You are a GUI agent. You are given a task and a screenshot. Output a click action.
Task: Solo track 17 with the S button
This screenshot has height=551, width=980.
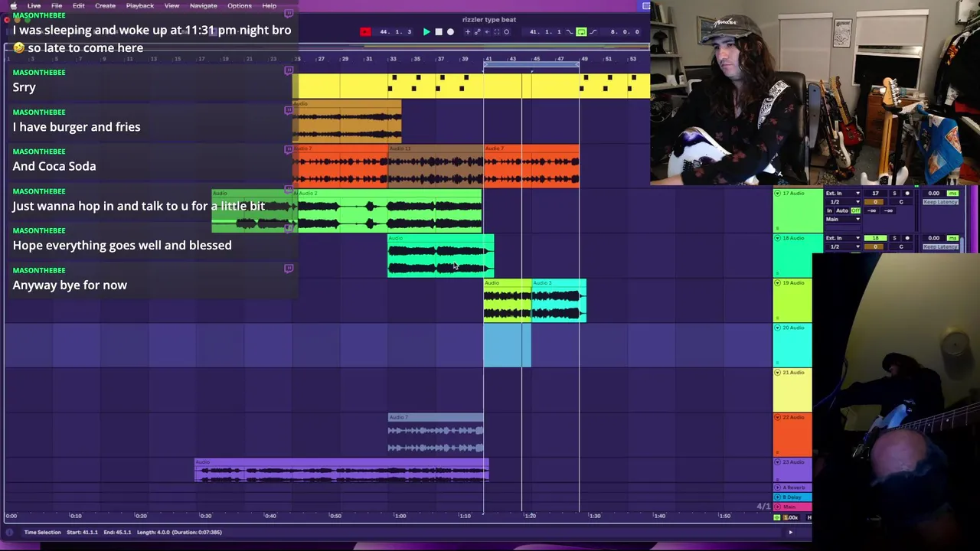(x=894, y=193)
